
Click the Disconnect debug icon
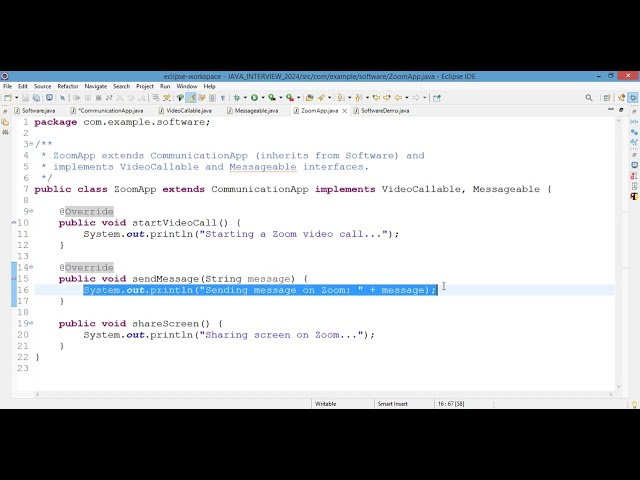pyautogui.click(x=109, y=98)
